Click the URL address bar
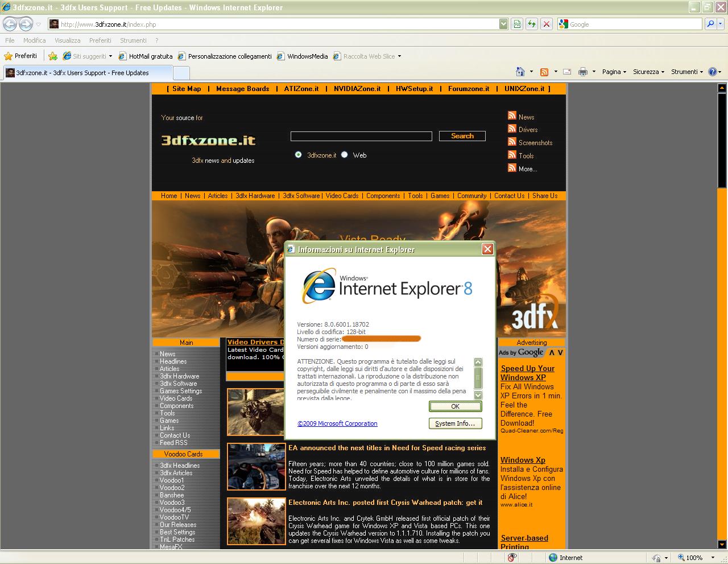 (x=273, y=24)
